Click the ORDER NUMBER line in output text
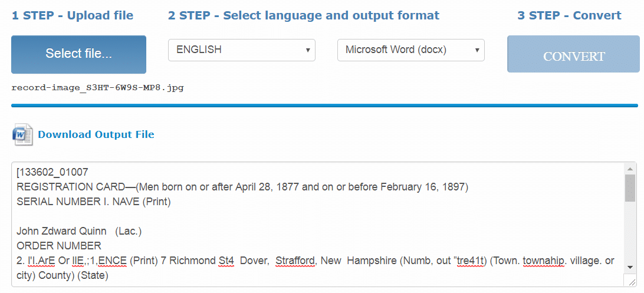644x293 pixels. click(x=59, y=246)
